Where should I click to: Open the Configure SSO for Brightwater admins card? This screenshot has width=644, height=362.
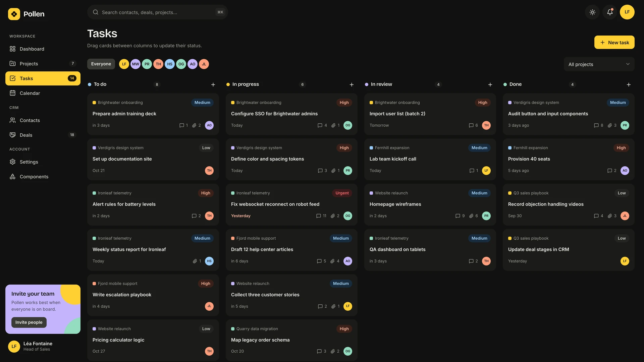[291, 114]
